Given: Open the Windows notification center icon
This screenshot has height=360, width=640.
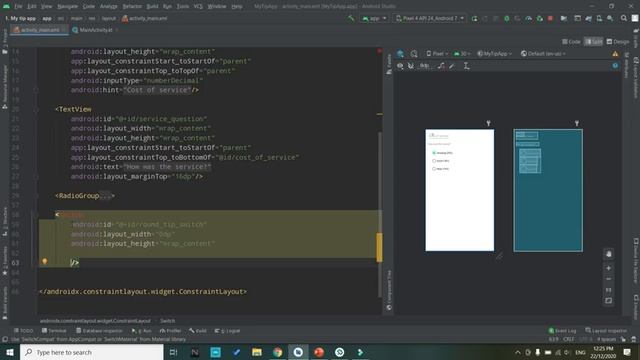Looking at the screenshot, I should (627, 352).
